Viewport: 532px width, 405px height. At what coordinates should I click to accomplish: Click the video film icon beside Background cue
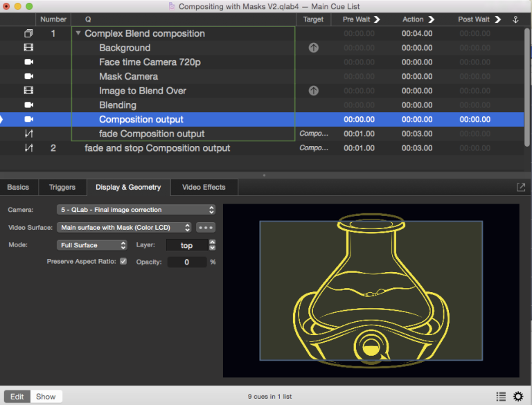[x=28, y=48]
